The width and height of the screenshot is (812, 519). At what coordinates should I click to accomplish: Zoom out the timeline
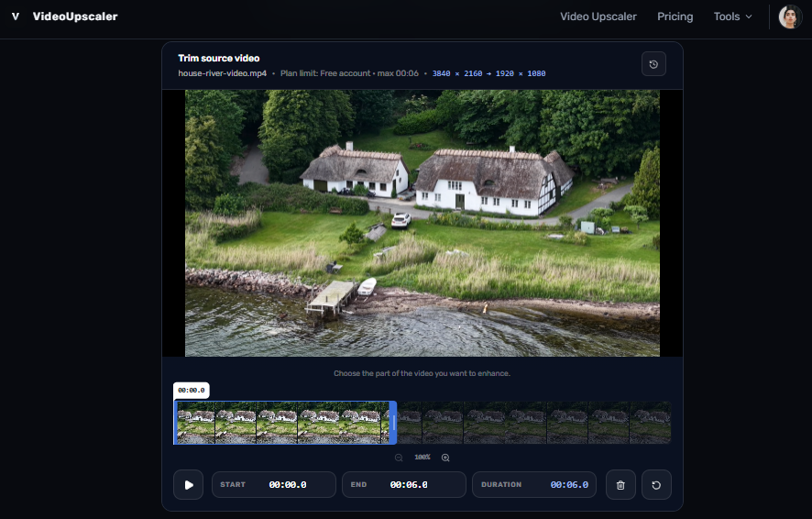pyautogui.click(x=399, y=458)
